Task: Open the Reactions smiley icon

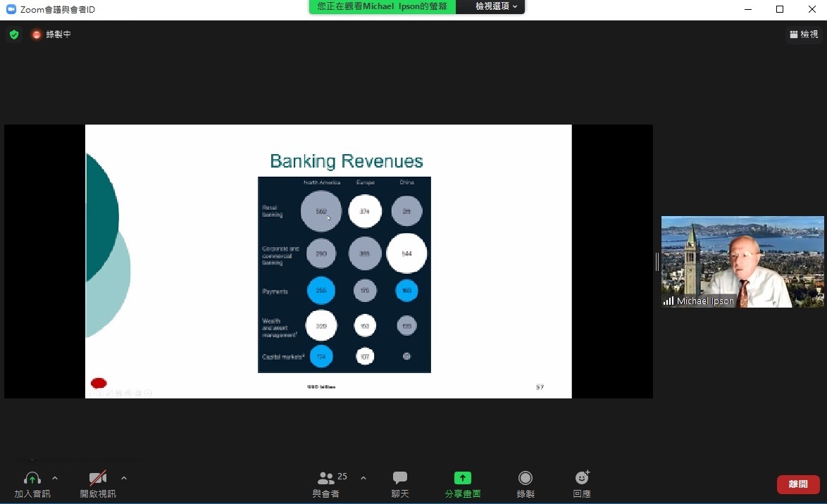Action: 582,478
